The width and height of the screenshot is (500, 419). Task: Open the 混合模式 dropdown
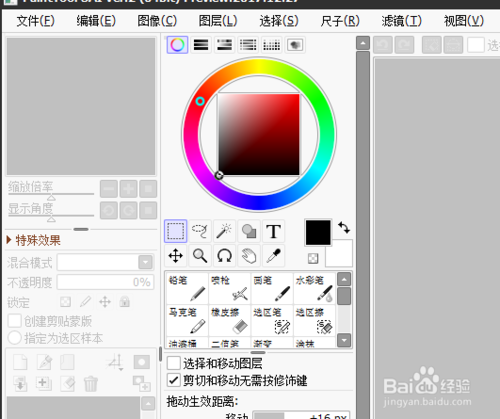point(145,262)
